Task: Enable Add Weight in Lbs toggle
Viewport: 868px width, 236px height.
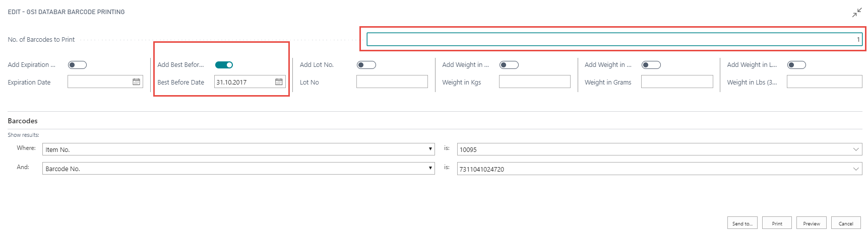Action: click(796, 65)
